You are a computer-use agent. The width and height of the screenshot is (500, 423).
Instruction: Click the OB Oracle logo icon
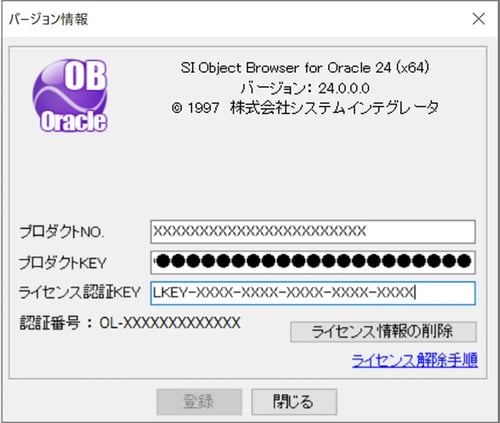tap(70, 96)
